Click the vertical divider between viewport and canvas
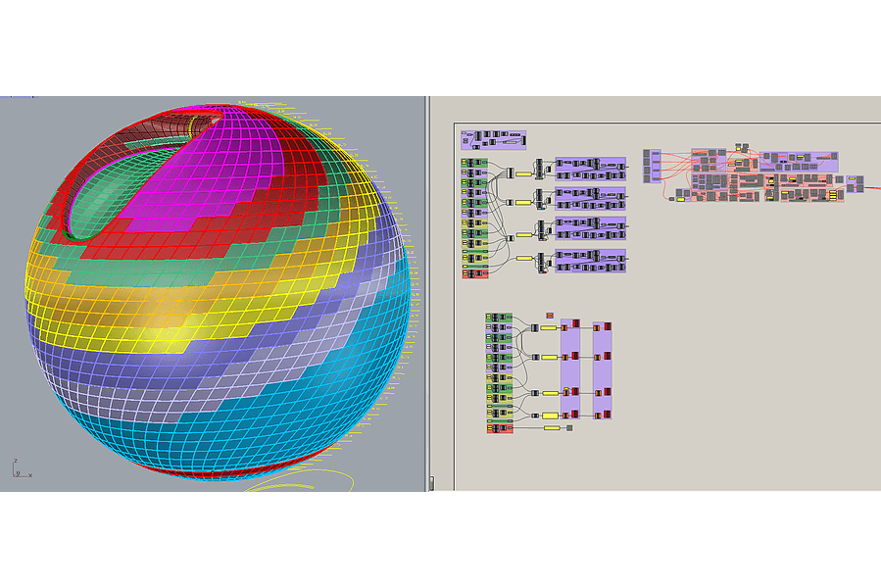Image resolution: width=881 pixels, height=588 pixels. [427, 294]
